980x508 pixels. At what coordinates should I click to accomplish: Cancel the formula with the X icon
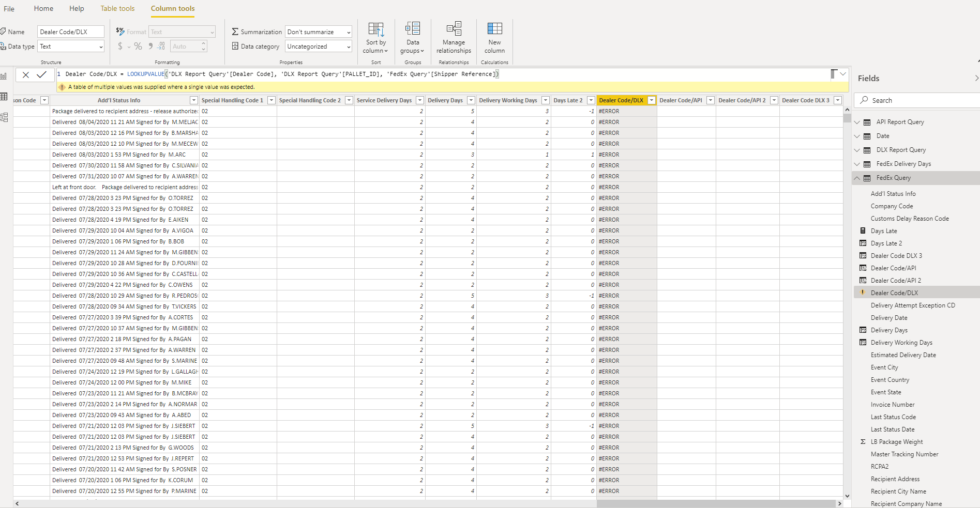pos(25,75)
